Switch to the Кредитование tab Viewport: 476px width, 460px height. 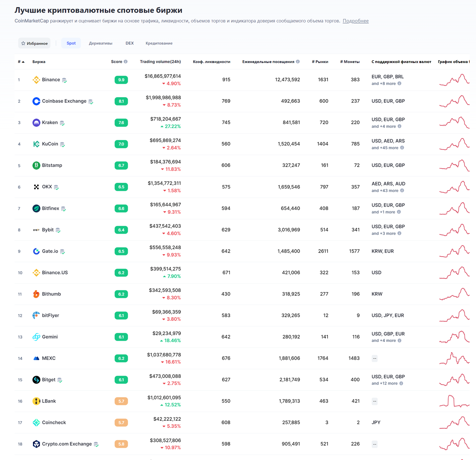[159, 43]
